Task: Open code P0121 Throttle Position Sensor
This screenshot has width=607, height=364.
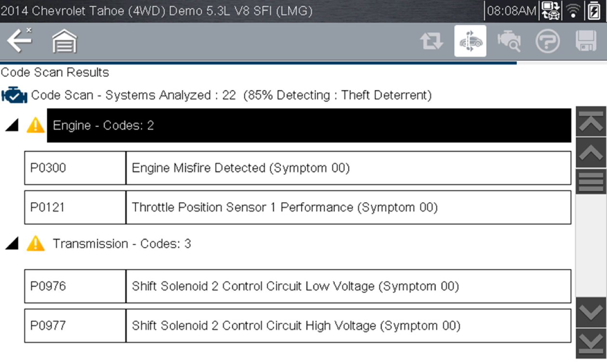Action: pyautogui.click(x=297, y=208)
